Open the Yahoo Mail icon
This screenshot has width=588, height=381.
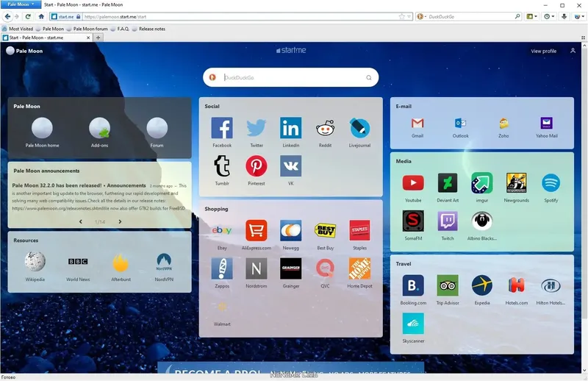click(546, 123)
